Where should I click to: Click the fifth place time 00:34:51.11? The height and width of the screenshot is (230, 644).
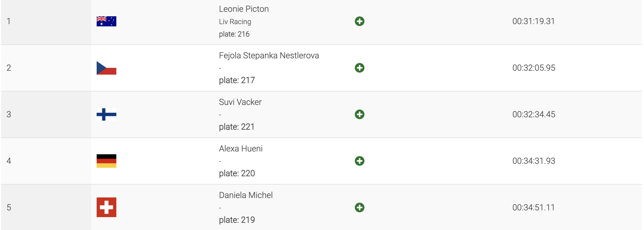tap(533, 208)
